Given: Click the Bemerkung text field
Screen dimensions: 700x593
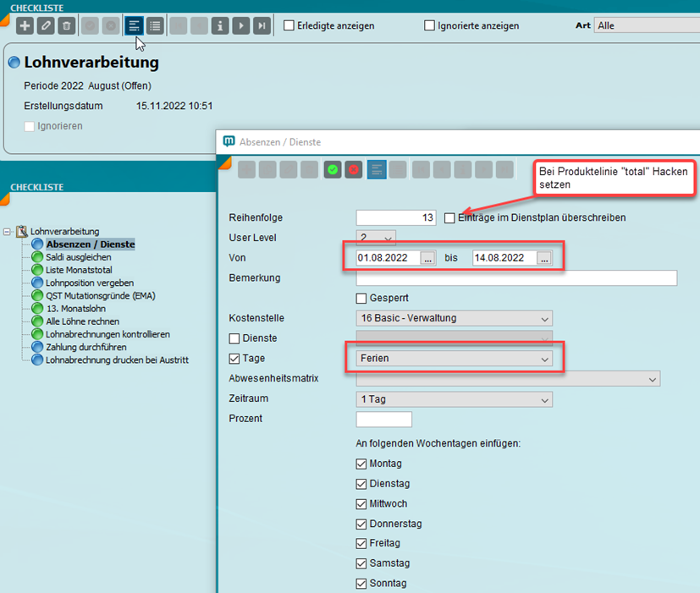Looking at the screenshot, I should 516,278.
